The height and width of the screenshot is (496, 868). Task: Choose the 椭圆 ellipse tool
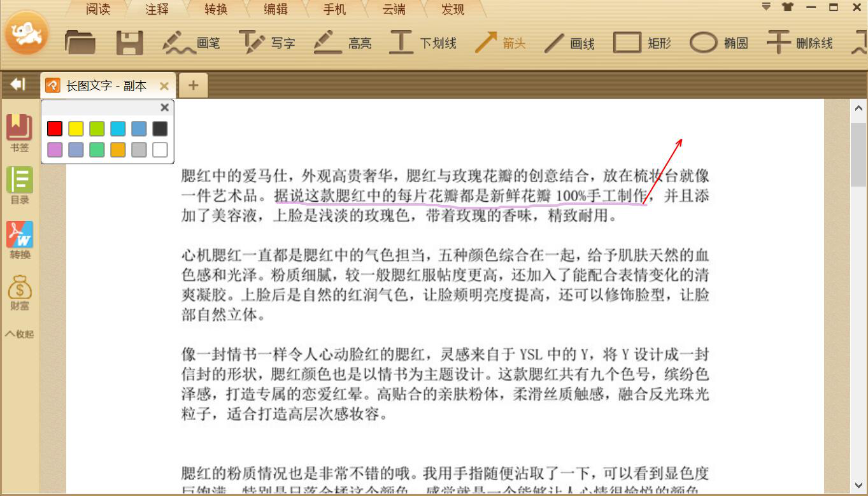coord(718,43)
